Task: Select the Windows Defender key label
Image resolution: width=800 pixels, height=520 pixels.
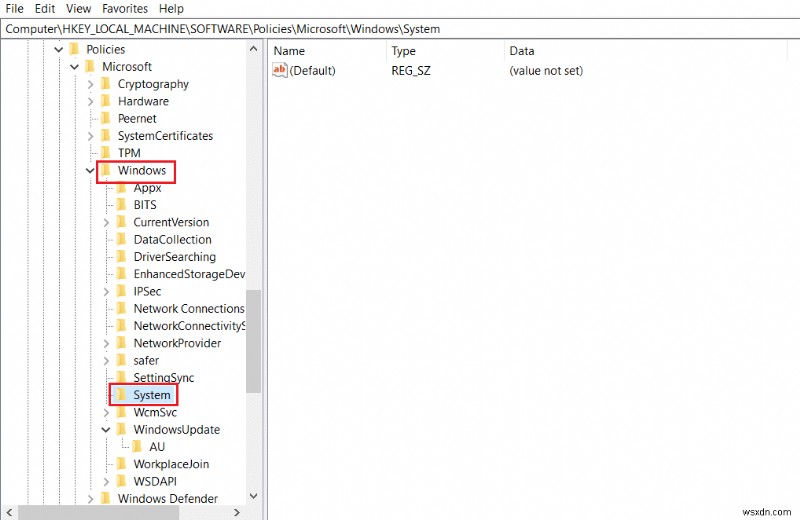Action: 168,499
